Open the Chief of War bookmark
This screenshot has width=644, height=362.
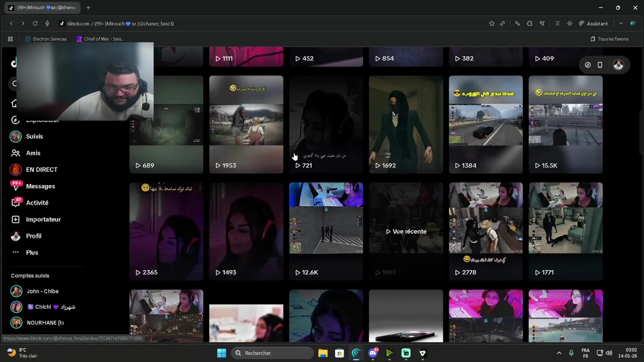(x=100, y=39)
